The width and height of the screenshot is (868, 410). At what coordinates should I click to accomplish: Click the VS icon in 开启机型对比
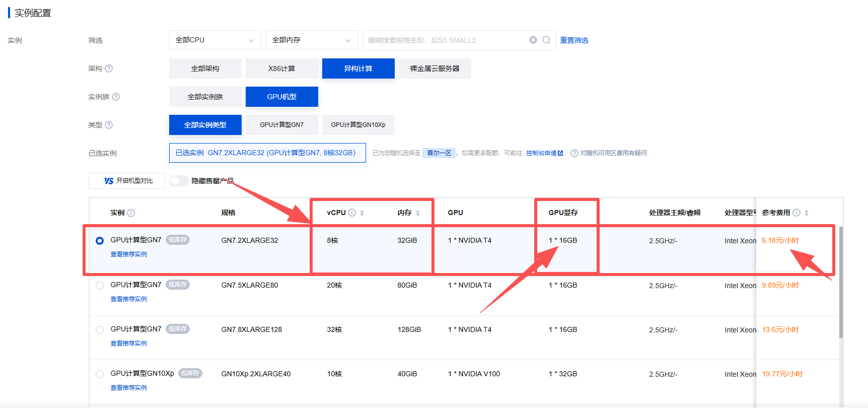[109, 181]
